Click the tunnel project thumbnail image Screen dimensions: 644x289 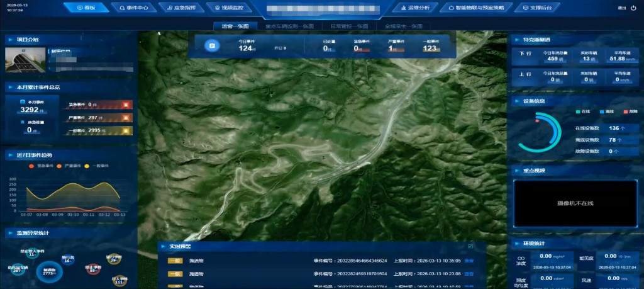25,60
